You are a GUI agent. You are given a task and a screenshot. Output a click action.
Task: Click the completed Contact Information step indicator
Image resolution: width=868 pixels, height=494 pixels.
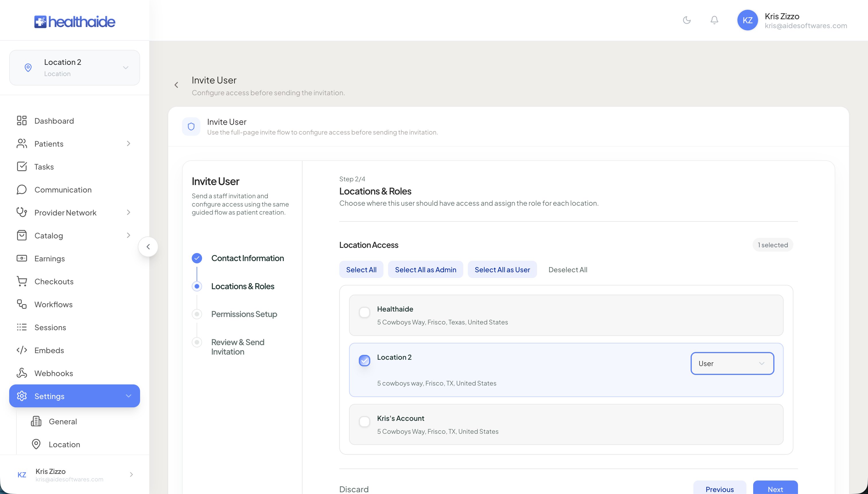coord(197,258)
